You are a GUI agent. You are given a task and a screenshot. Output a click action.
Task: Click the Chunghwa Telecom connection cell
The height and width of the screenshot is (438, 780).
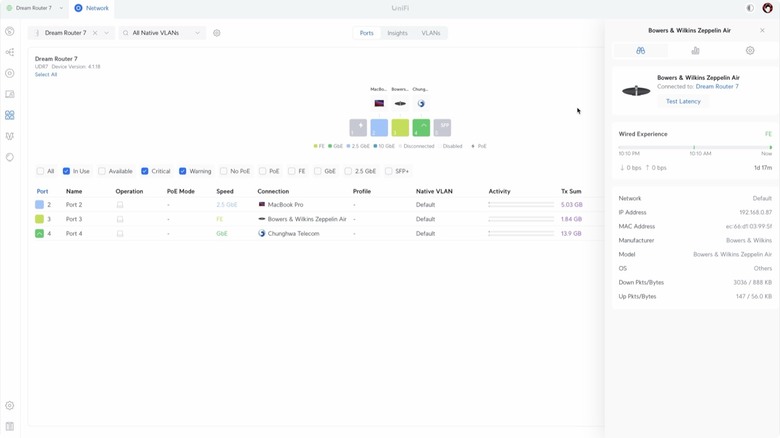[289, 233]
